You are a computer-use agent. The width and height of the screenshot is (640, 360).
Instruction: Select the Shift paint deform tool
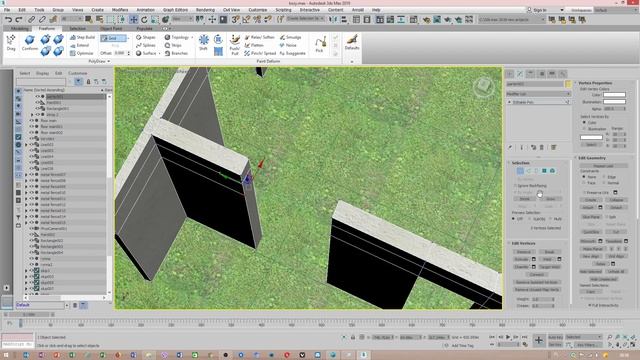[203, 43]
